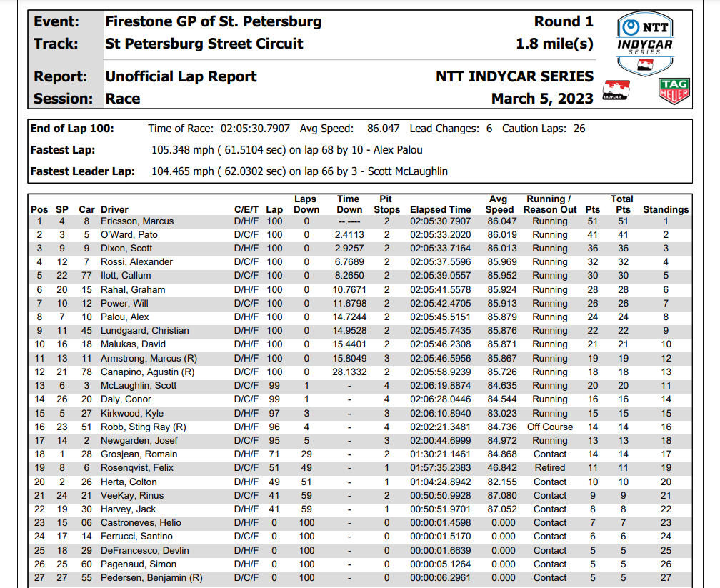
Task: Select the Pedersen, Benjamin (R) row
Action: 360,578
